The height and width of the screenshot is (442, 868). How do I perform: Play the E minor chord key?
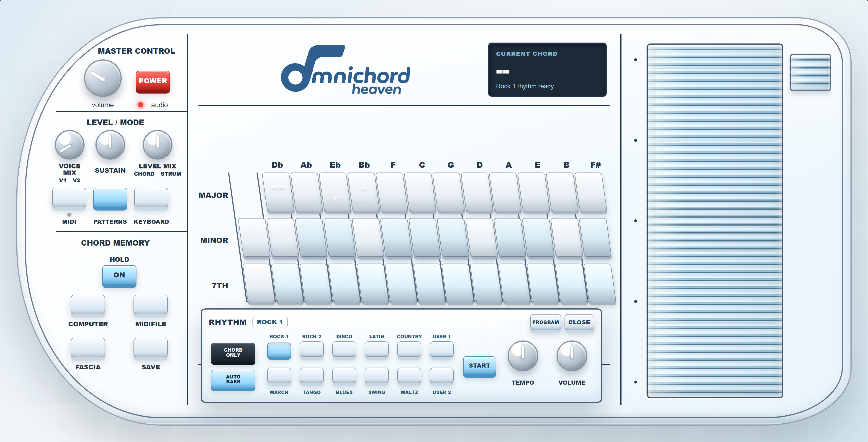[539, 238]
